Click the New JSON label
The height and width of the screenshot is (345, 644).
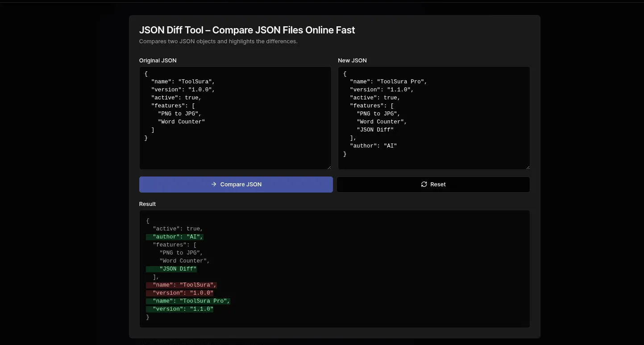click(352, 60)
